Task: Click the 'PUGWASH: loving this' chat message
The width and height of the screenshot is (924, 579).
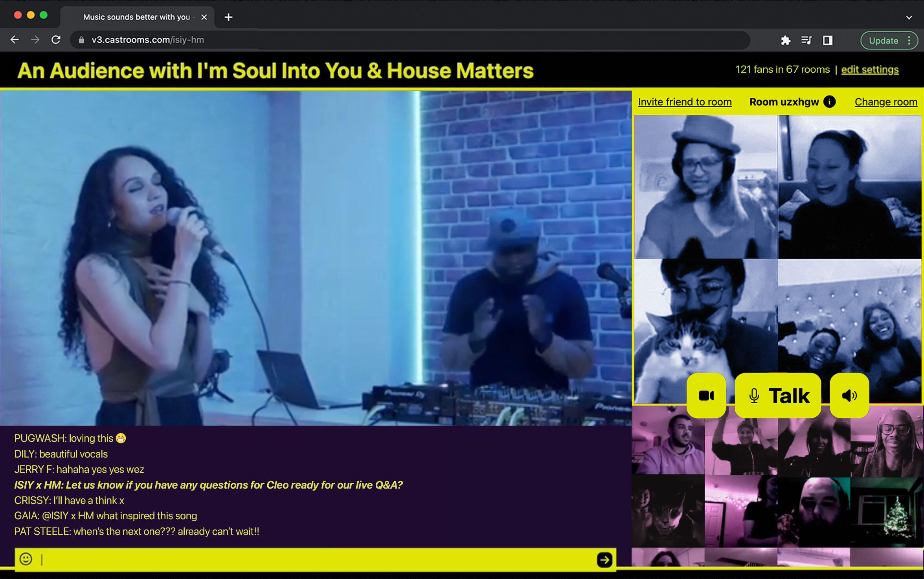Action: pyautogui.click(x=70, y=438)
